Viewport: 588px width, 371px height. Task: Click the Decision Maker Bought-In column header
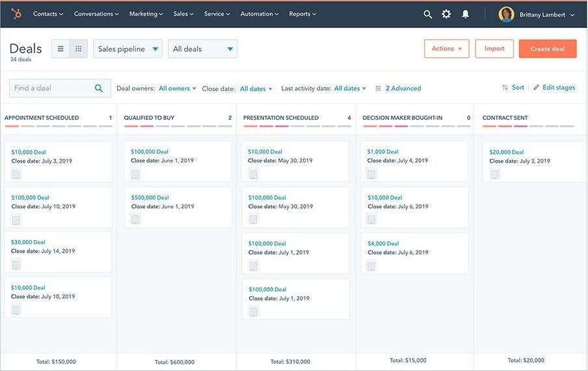[x=403, y=118]
